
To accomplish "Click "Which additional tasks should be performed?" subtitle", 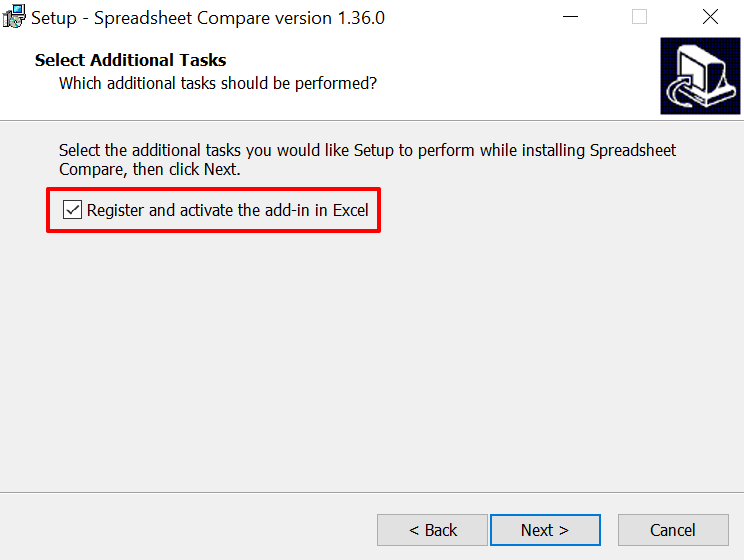I will (x=217, y=83).
